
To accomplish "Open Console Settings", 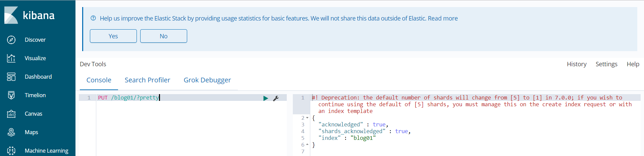I will click(x=606, y=64).
